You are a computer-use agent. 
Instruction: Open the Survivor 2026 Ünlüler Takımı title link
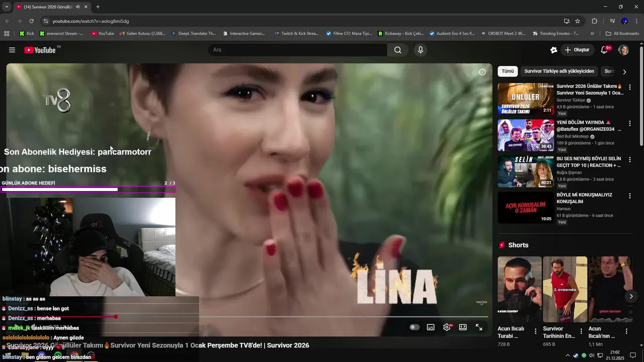(590, 89)
